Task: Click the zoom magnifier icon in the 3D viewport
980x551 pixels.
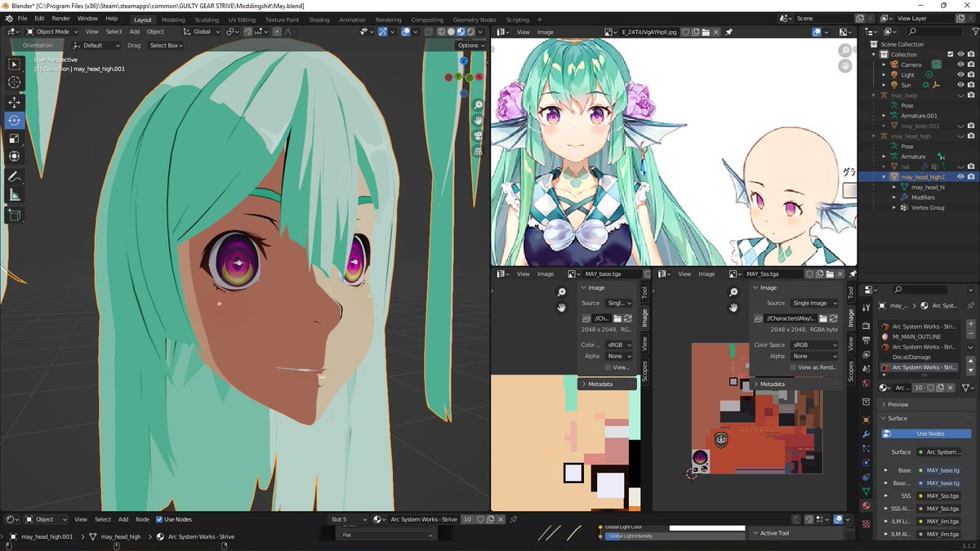Action: tap(479, 104)
